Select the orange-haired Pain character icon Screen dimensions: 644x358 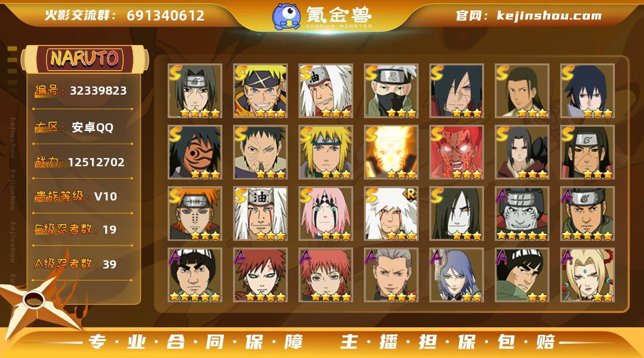195,213
